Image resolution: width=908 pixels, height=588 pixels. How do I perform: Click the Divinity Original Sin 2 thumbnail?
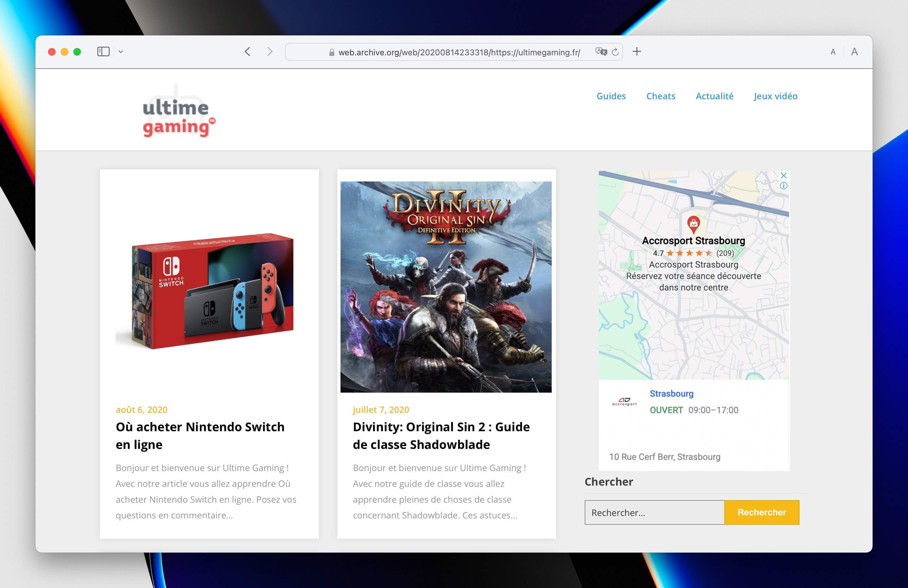click(x=445, y=286)
